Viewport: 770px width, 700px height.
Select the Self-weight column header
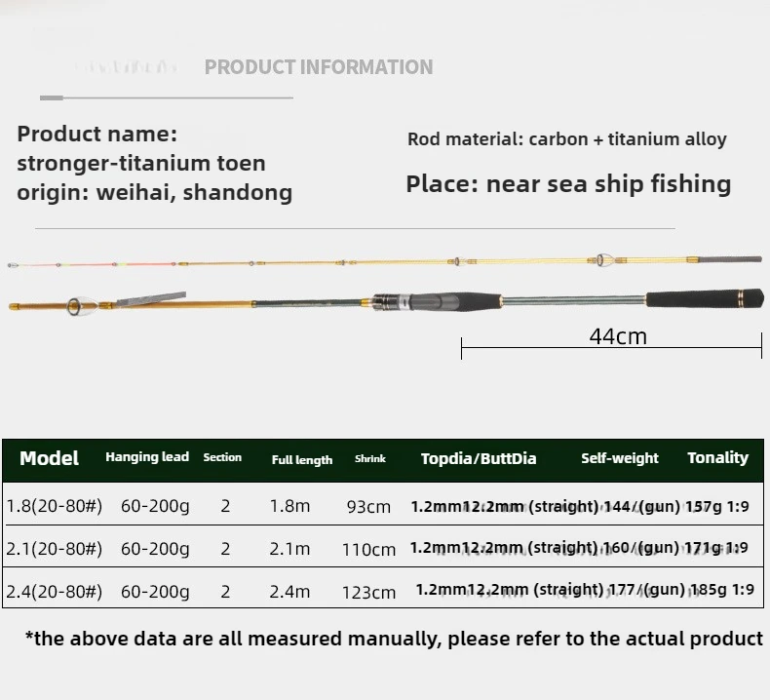620,458
